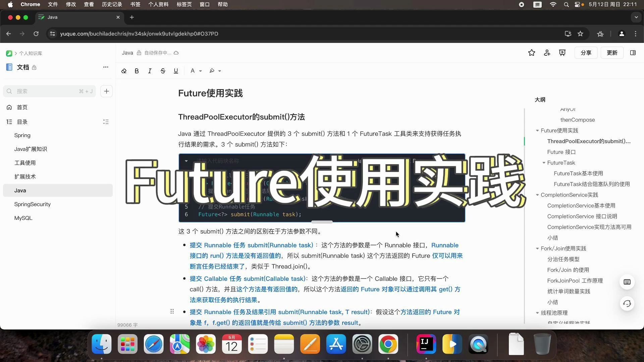Star this document as favorite

532,53
